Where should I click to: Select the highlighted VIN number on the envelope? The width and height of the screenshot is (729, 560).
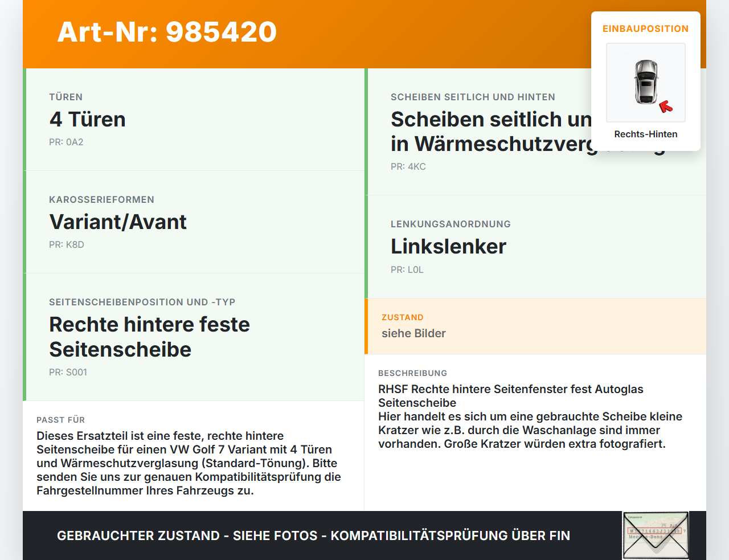point(655,530)
